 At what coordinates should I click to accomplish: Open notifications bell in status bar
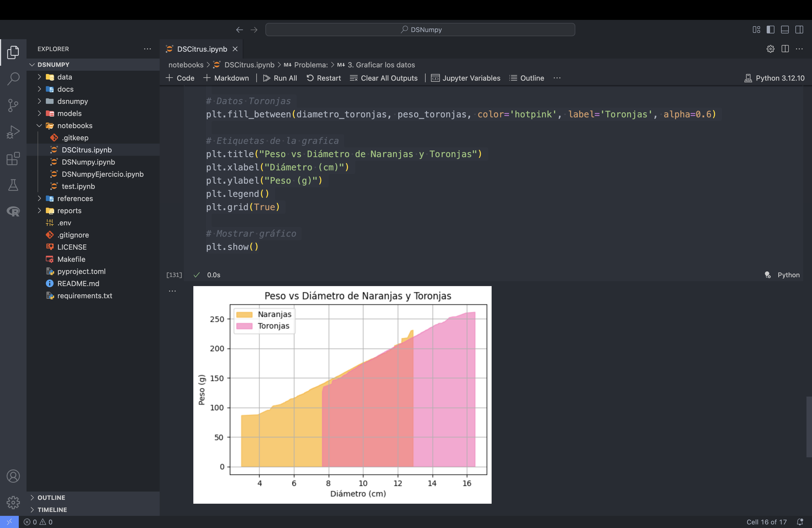coord(800,522)
